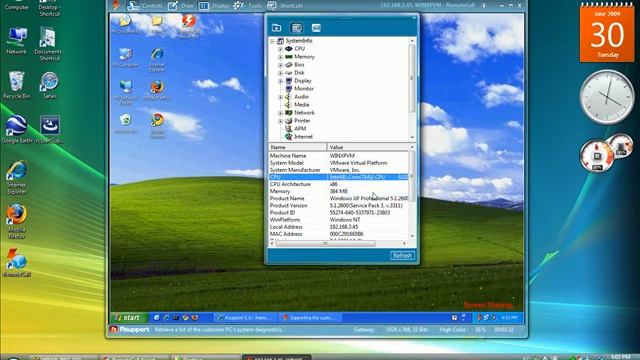Click the CPU chip icon in tree

click(x=289, y=49)
